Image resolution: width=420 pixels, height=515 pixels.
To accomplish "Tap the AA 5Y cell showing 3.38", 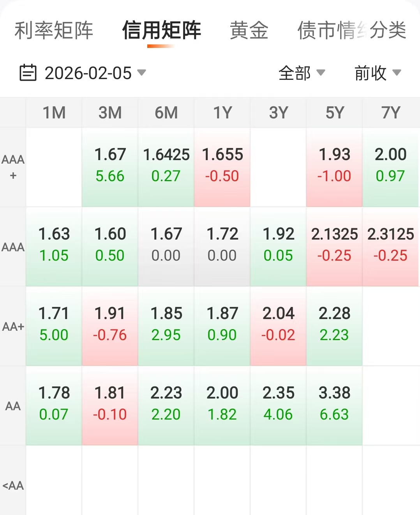I will [x=334, y=405].
